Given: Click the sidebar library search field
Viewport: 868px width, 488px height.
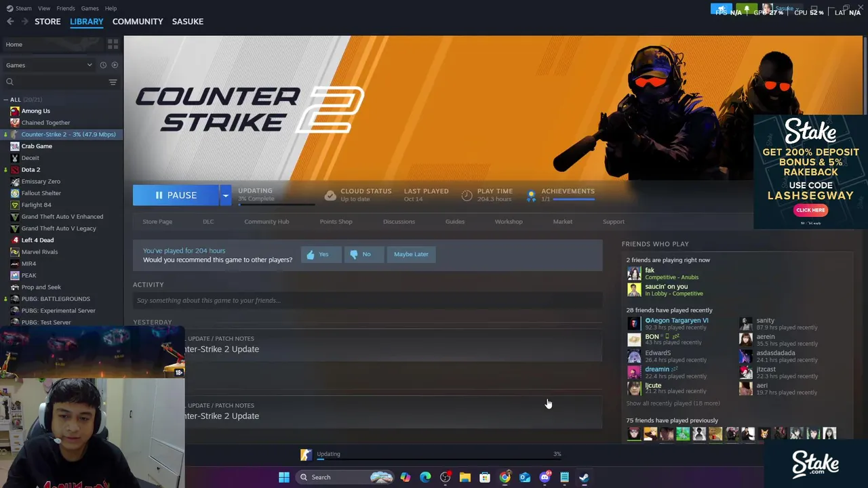Looking at the screenshot, I should coord(54,82).
